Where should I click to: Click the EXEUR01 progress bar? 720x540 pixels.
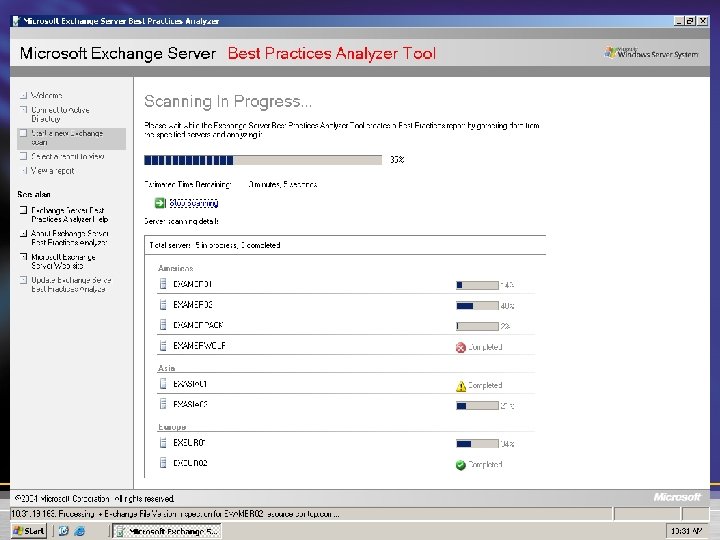[477, 444]
